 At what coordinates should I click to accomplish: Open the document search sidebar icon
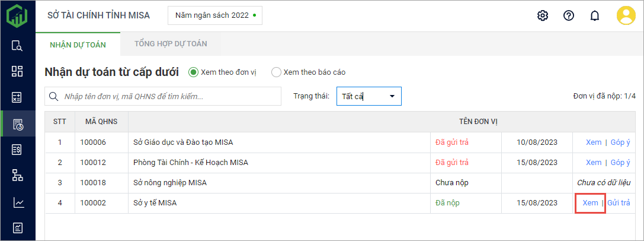[x=17, y=45]
